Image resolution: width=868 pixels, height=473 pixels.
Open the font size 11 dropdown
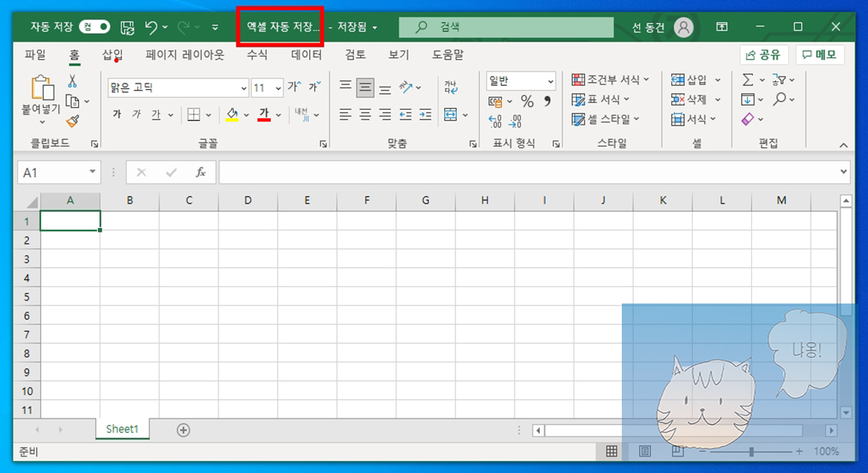pos(278,88)
